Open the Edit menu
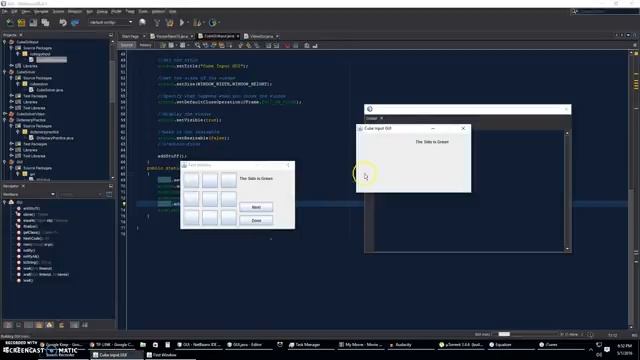The width and height of the screenshot is (640, 360). [x=14, y=11]
